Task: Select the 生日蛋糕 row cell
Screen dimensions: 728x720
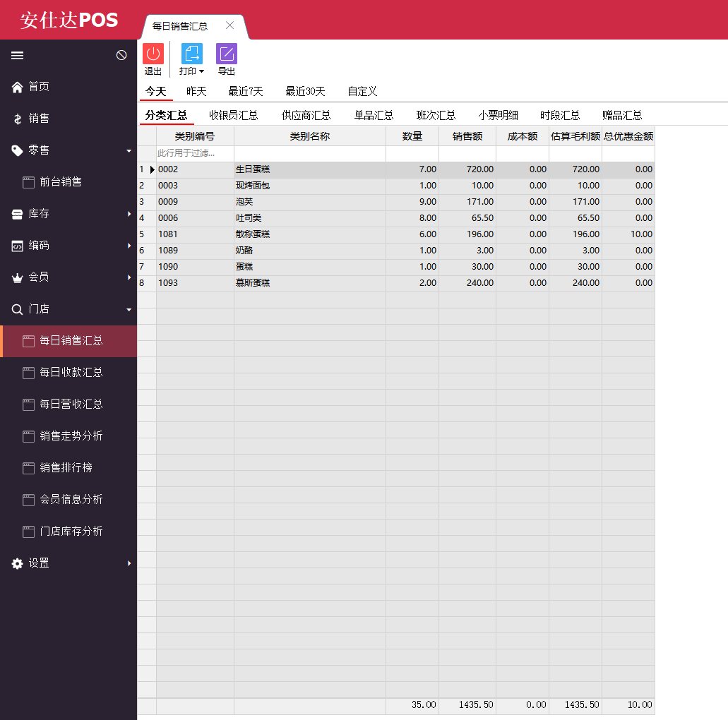Action: point(310,169)
